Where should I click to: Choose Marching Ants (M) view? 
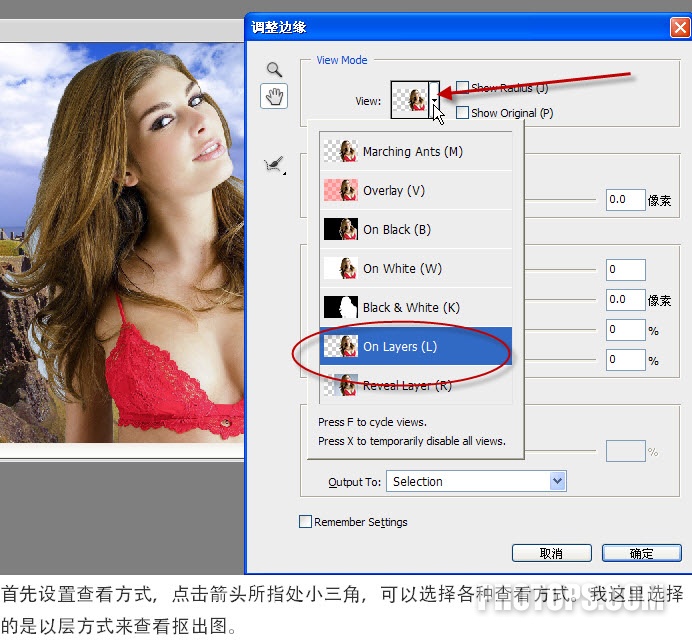[416, 151]
